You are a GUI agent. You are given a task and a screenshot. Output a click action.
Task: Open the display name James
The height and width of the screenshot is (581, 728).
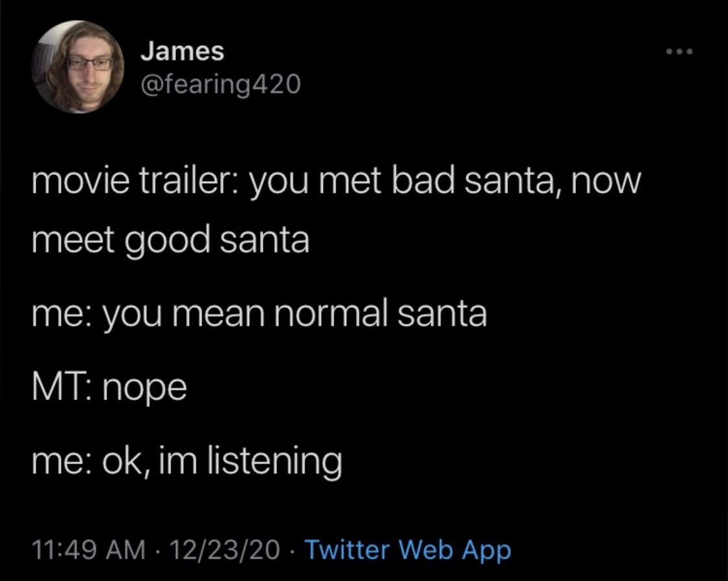182,52
